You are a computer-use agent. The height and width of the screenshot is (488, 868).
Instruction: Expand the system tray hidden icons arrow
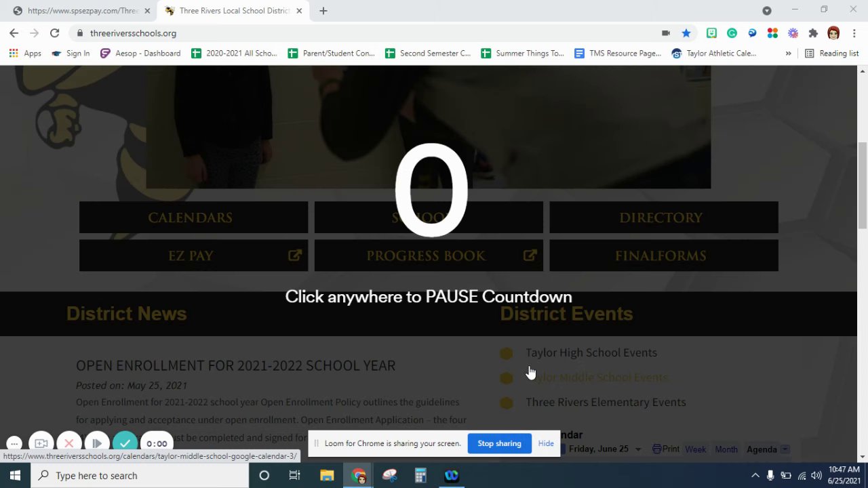pos(755,476)
